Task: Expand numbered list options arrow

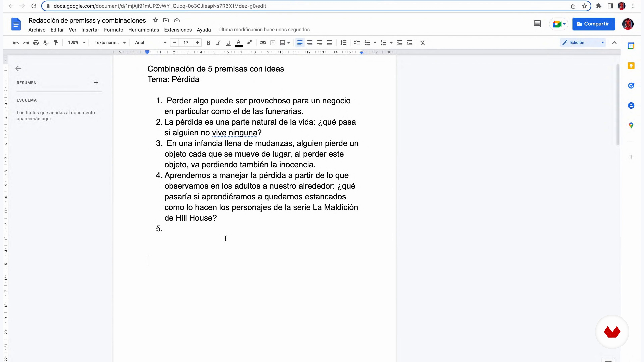Action: (391, 43)
